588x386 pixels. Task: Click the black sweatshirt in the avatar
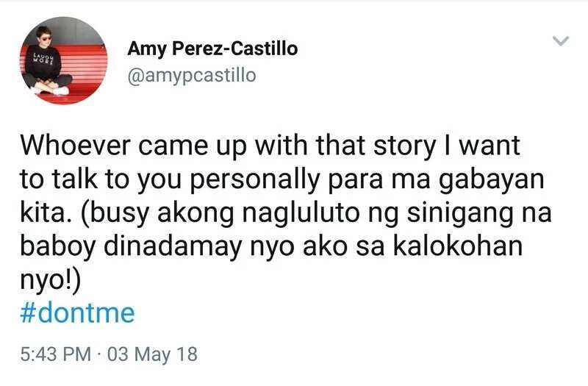pos(43,62)
